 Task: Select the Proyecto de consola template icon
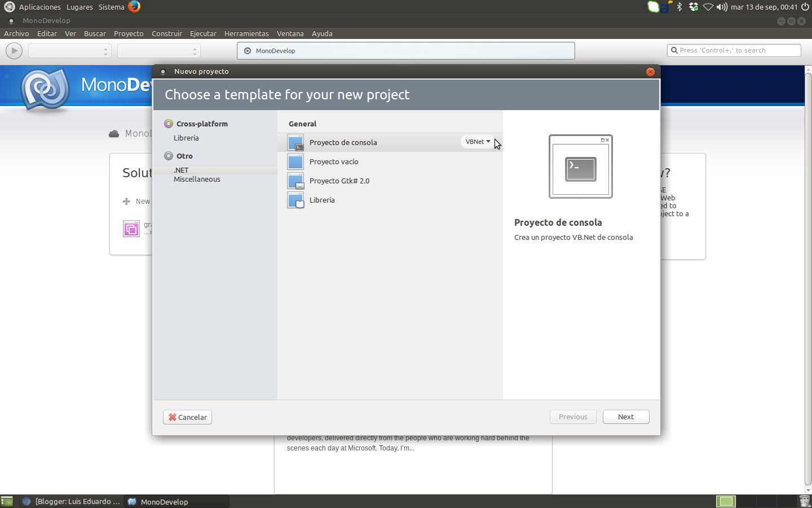pos(295,142)
